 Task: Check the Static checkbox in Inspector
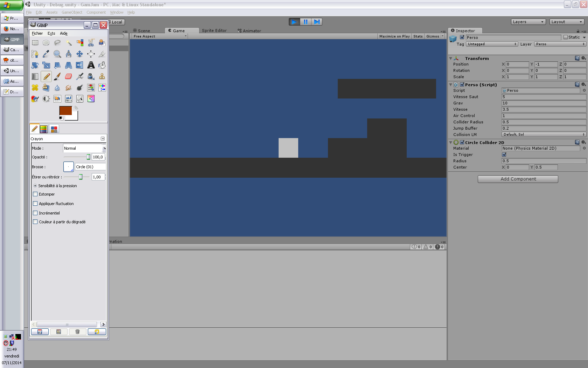point(566,37)
